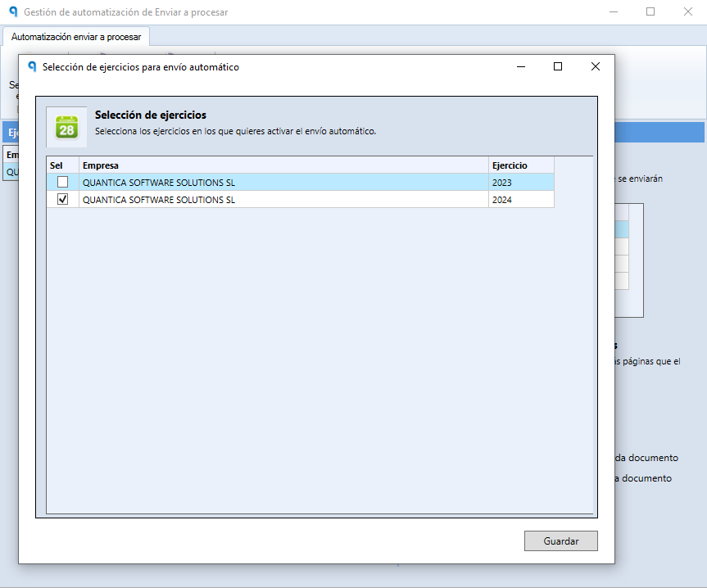Uncheck the checkbox for ejercicio 2024
Screen dimensions: 707x588
[63, 199]
